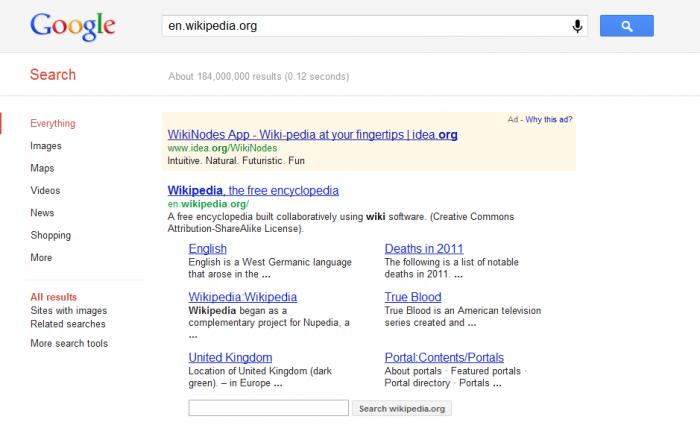This screenshot has width=700, height=431.
Task: Filter by Sites with images
Action: click(x=69, y=310)
